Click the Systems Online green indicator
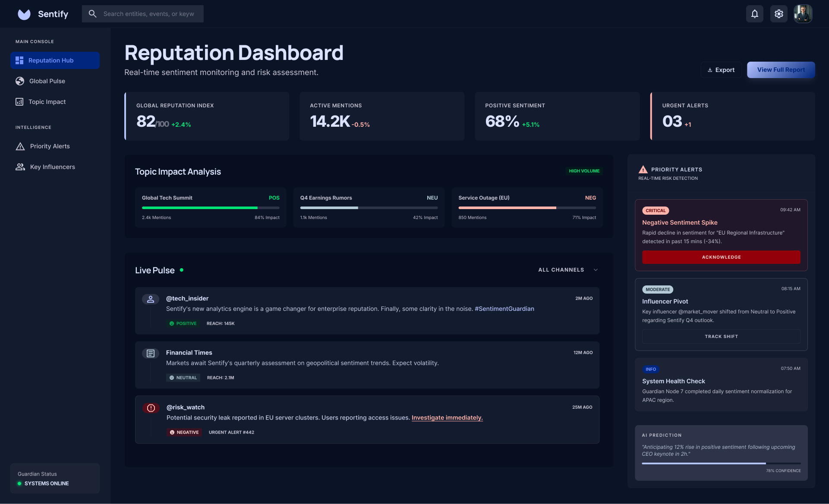 tap(19, 484)
